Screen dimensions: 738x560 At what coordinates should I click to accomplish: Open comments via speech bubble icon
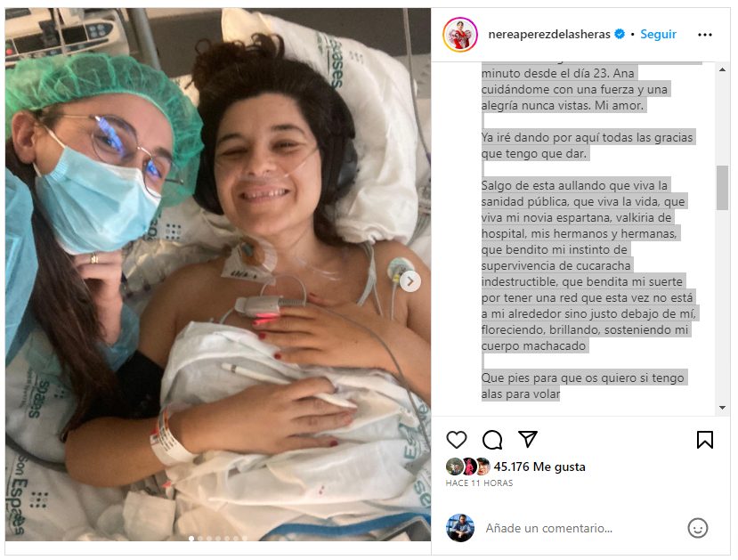tap(492, 440)
